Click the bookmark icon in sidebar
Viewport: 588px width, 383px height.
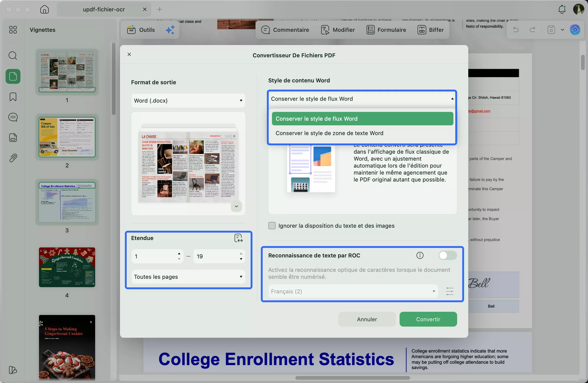13,97
